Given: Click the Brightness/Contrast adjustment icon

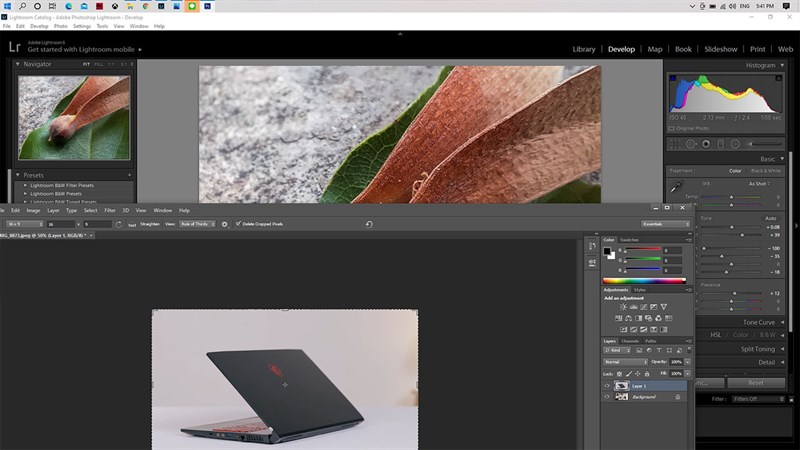Looking at the screenshot, I should point(623,307).
